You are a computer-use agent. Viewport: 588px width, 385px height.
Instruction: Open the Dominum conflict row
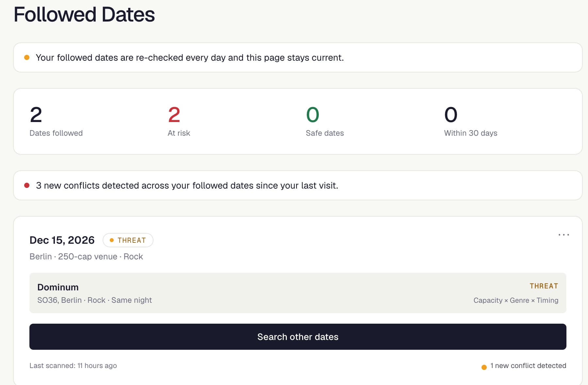pos(298,293)
